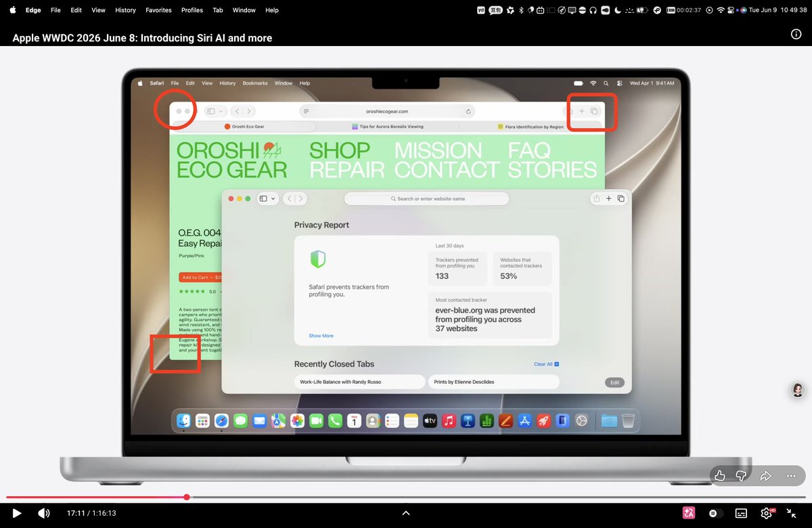The height and width of the screenshot is (528, 812).
Task: Click the back arrow in Privacy Report window
Action: point(290,198)
